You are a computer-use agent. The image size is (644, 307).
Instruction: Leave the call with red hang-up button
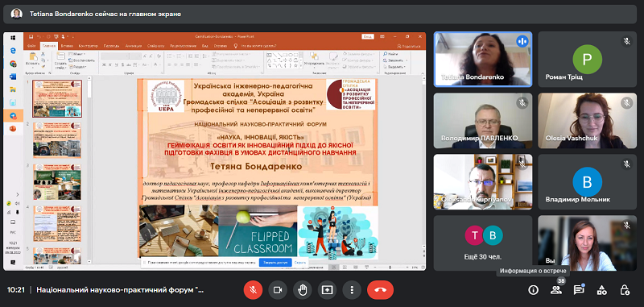(380, 290)
